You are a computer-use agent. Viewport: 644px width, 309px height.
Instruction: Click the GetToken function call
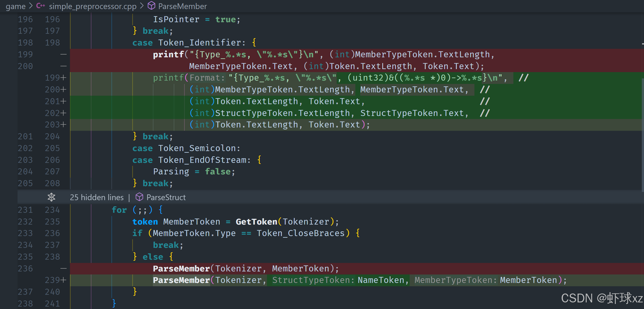pos(256,222)
